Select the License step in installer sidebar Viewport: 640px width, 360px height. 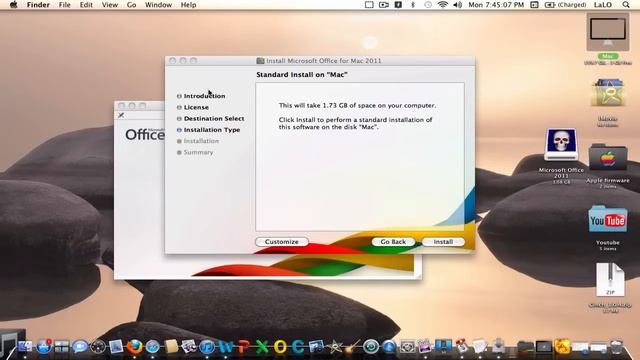coord(196,107)
